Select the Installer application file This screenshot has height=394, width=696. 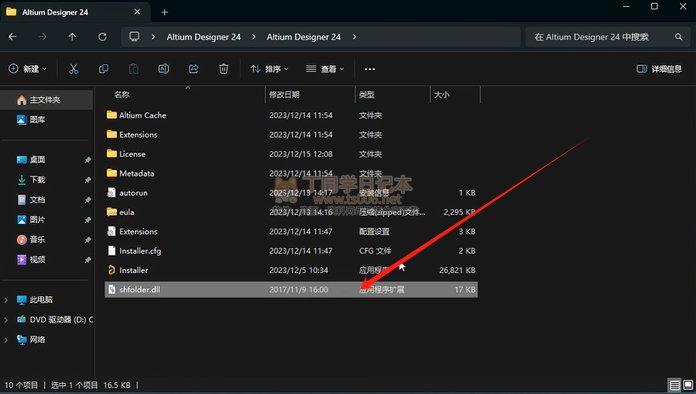tap(291, 270)
